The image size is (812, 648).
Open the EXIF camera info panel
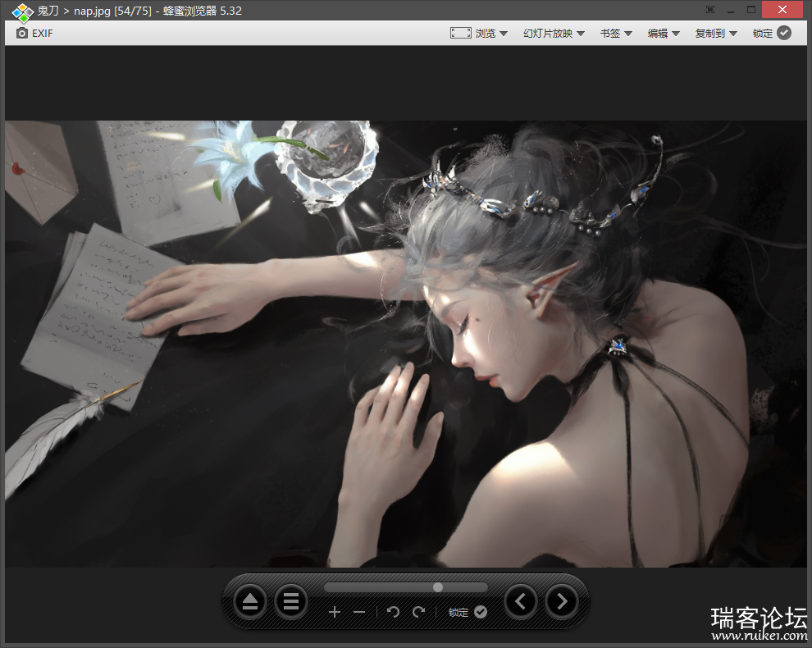click(34, 33)
